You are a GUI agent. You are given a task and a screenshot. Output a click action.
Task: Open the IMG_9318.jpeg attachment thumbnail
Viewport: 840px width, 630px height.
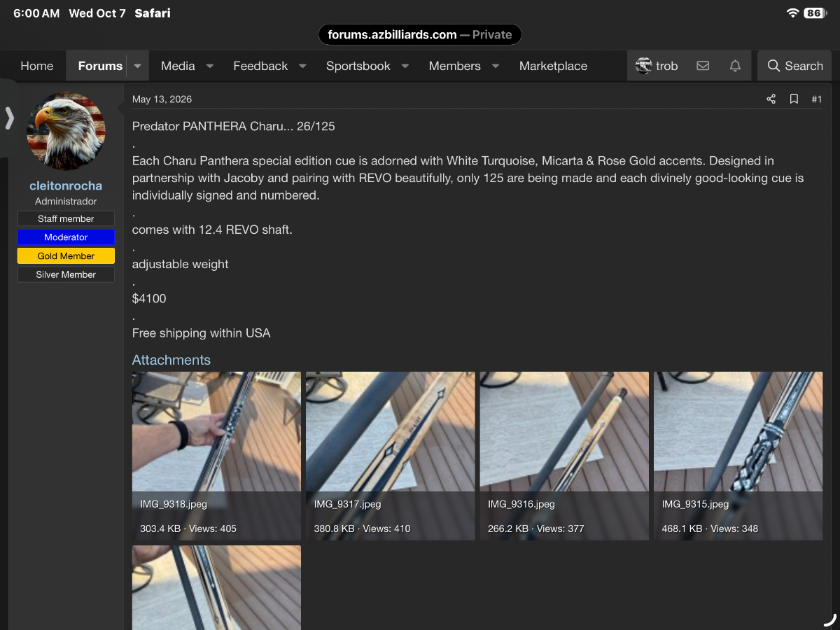pyautogui.click(x=216, y=456)
